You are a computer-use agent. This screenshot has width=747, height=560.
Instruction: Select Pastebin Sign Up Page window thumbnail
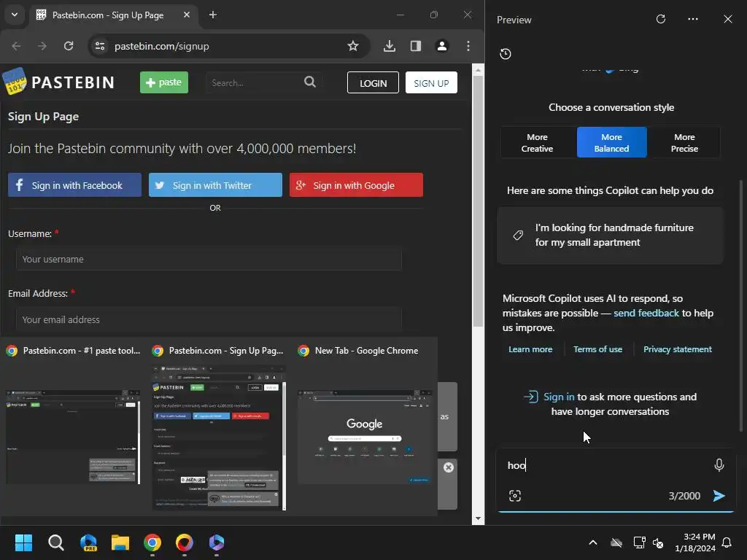coord(219,437)
